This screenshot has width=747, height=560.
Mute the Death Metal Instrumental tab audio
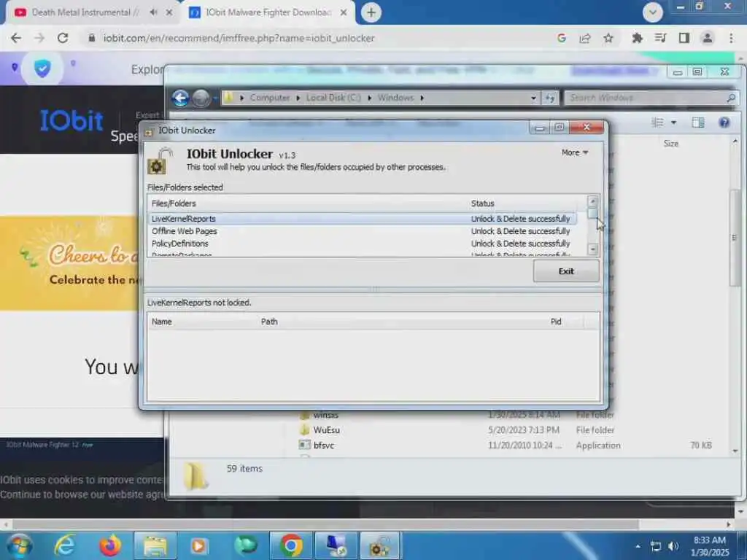(153, 12)
